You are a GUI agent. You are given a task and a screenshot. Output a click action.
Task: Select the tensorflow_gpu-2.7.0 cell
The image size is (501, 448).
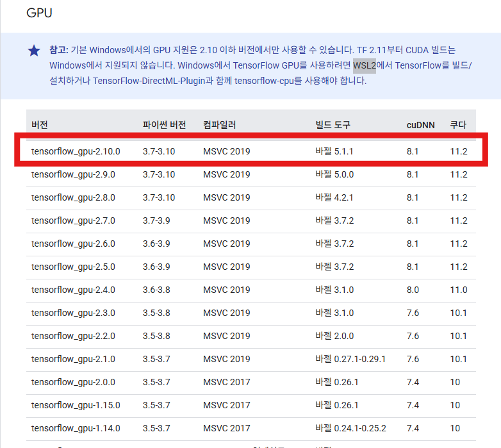tap(73, 220)
